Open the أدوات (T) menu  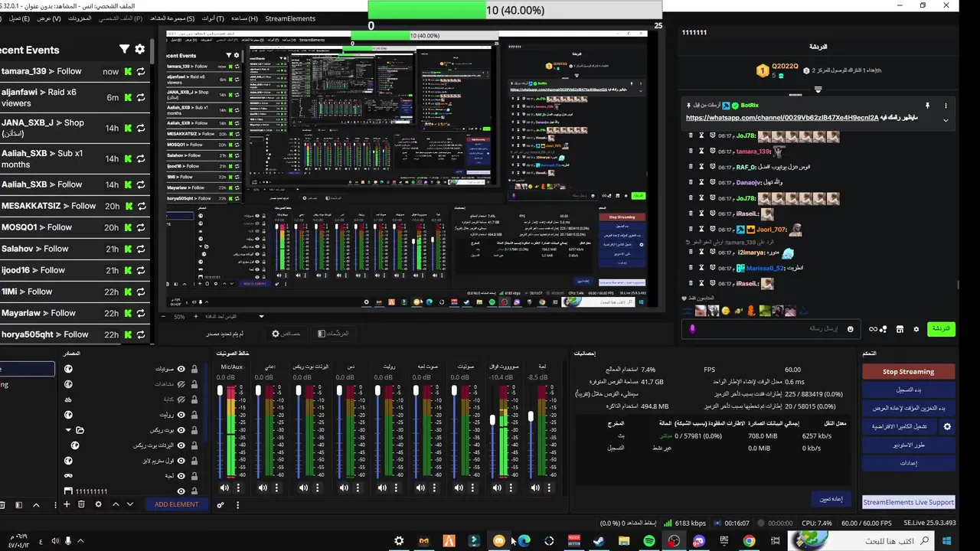(213, 18)
